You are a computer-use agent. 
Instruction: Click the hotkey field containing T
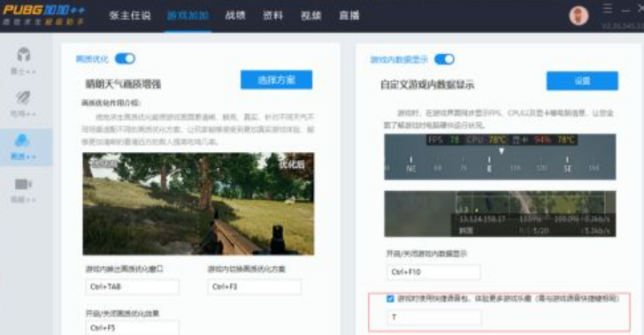(x=434, y=317)
